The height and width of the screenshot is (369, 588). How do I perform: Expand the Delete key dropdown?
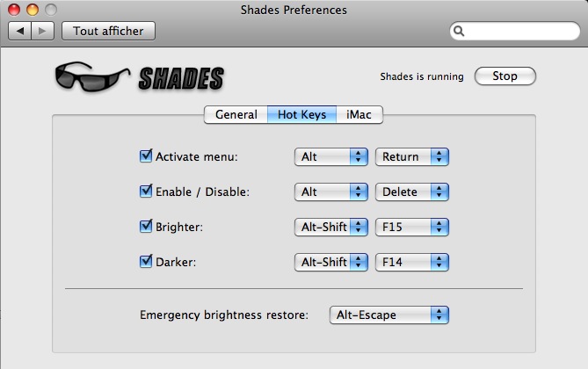tap(412, 192)
